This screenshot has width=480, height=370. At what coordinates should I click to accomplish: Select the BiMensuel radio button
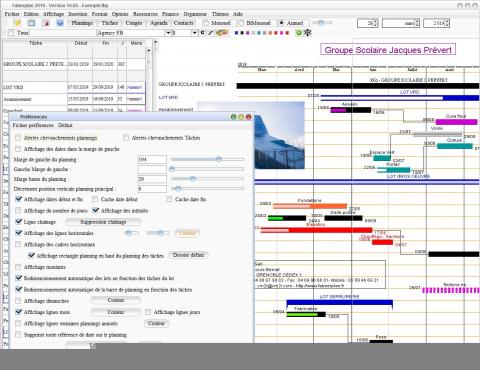(x=240, y=23)
